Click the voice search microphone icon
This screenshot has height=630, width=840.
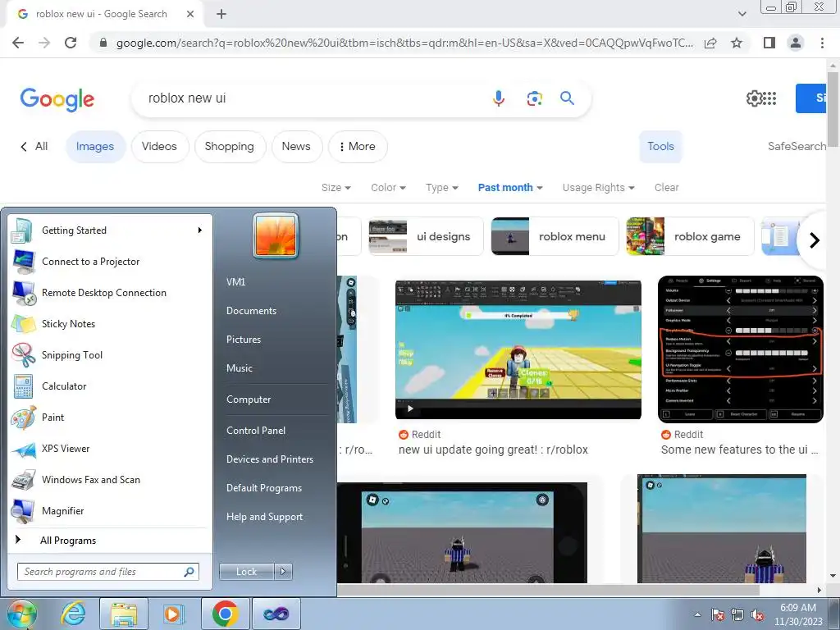[498, 98]
